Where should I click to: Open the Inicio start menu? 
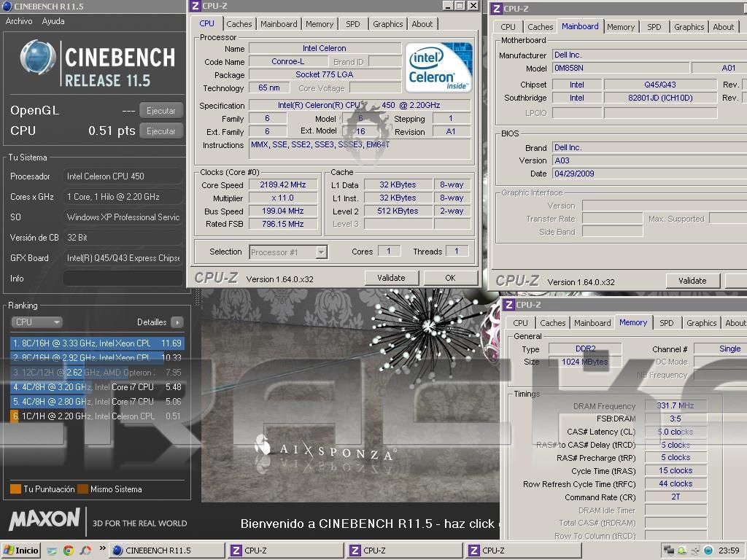(21, 551)
